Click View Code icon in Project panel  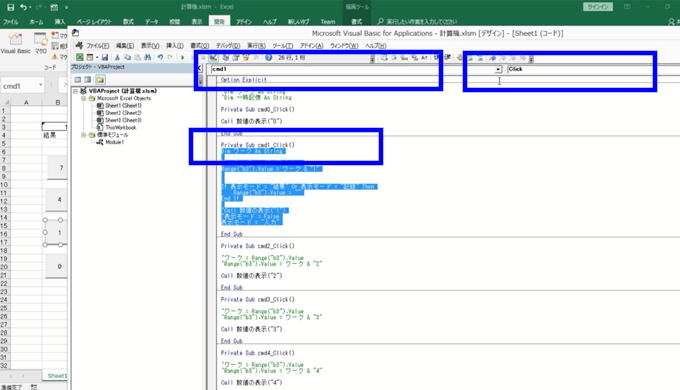pyautogui.click(x=78, y=80)
